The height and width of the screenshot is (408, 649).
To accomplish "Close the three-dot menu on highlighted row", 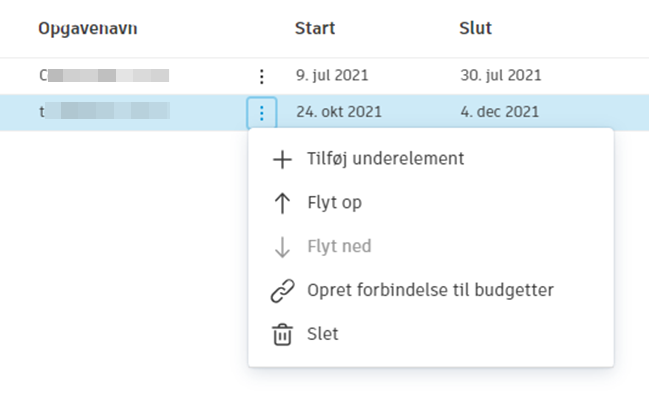I will 261,113.
